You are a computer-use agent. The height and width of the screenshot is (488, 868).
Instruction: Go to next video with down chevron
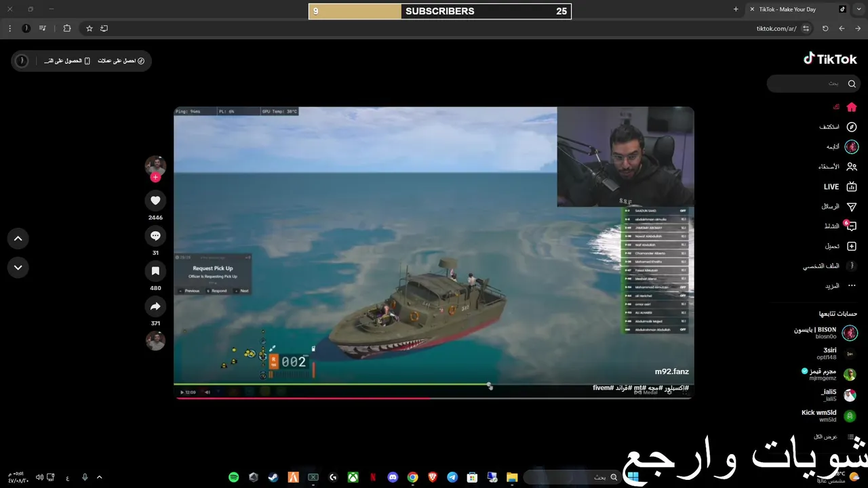[18, 268]
